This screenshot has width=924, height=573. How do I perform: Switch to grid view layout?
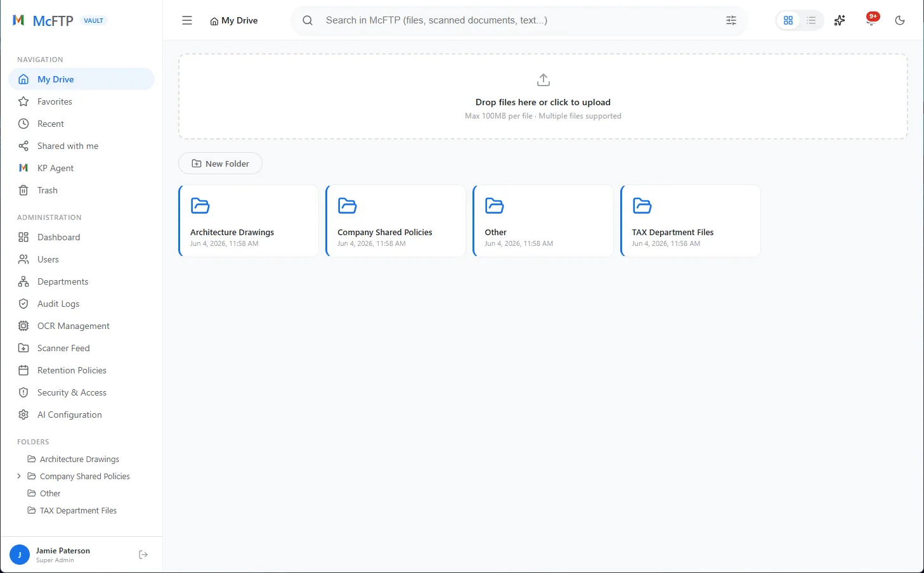click(x=788, y=20)
